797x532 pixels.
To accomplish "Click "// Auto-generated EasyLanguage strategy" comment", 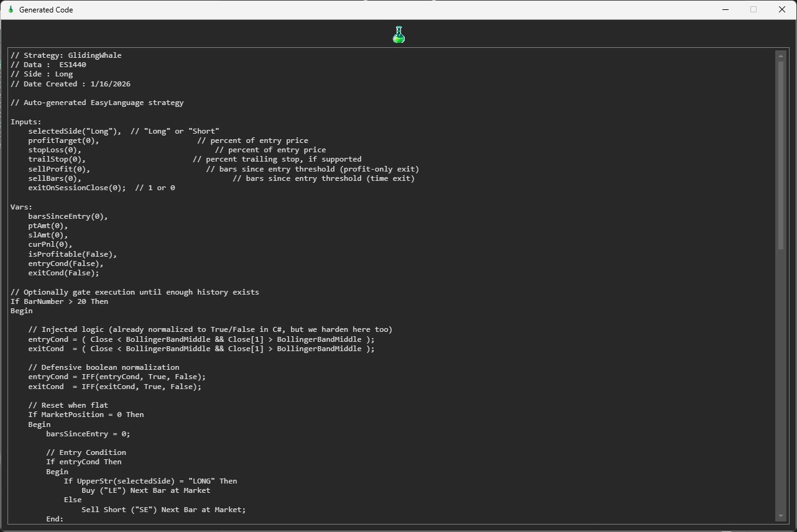I will pyautogui.click(x=97, y=103).
